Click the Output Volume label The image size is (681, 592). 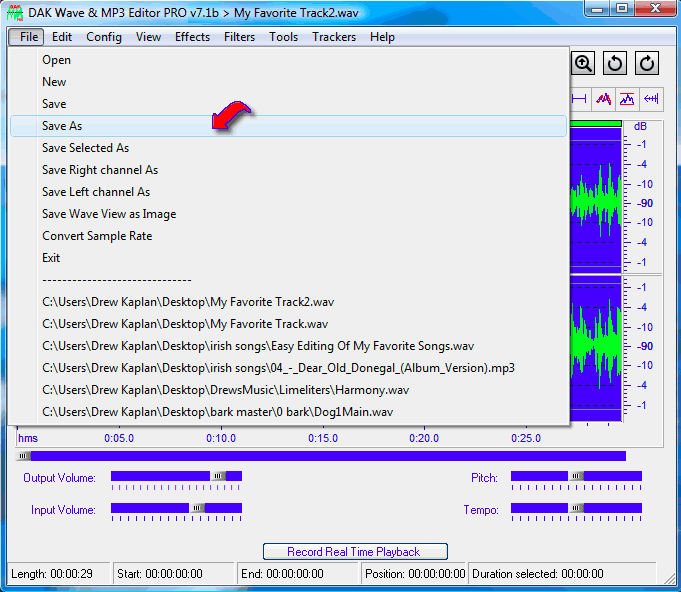pos(60,478)
